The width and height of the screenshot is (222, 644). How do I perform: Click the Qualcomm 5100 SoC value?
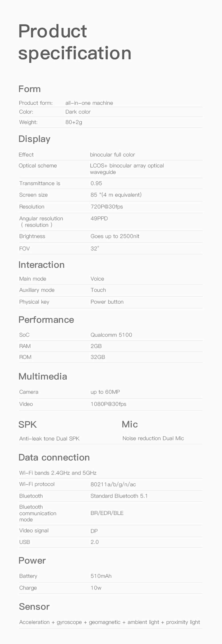click(111, 335)
